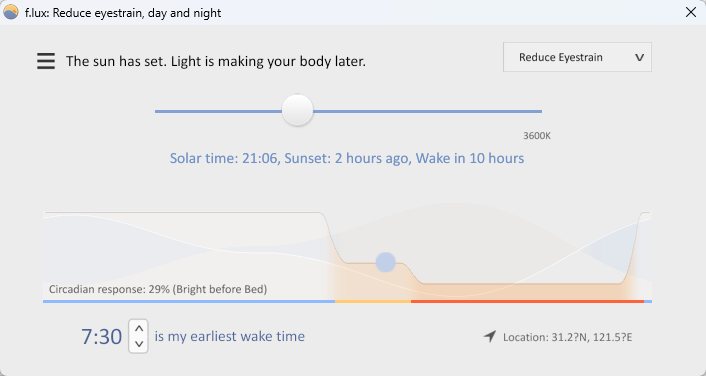Click the blue daytime segment of timeline bar
Screen dimensions: 706x376
tap(189, 301)
